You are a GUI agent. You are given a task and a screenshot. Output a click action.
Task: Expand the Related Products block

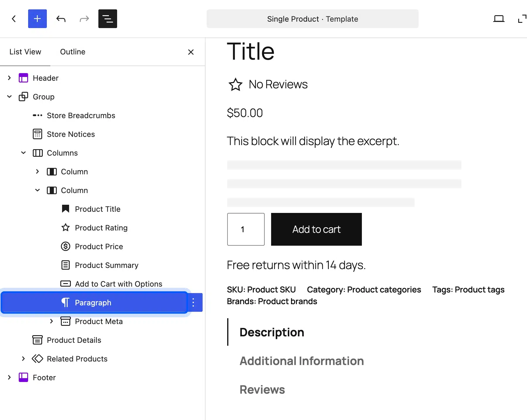pyautogui.click(x=23, y=359)
